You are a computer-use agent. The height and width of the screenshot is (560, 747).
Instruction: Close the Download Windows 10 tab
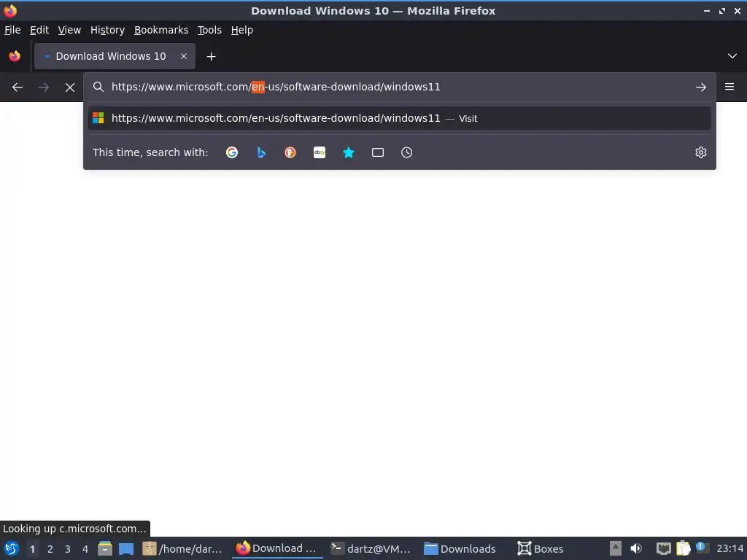pos(184,56)
